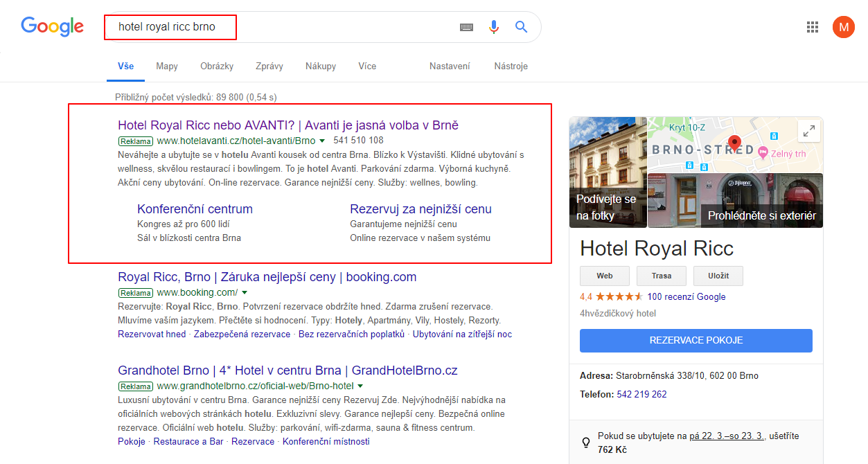Expand the map with the fullscreen icon

(808, 131)
